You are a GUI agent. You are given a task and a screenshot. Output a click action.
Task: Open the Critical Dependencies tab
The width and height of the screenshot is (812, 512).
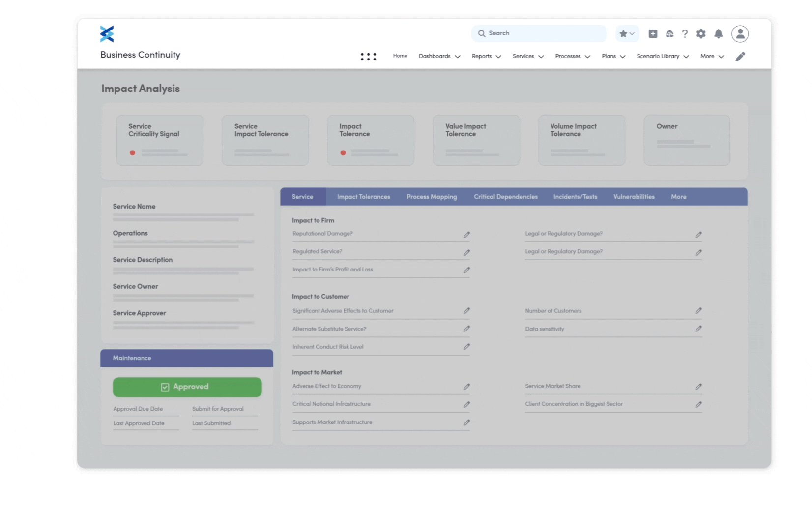click(x=506, y=197)
